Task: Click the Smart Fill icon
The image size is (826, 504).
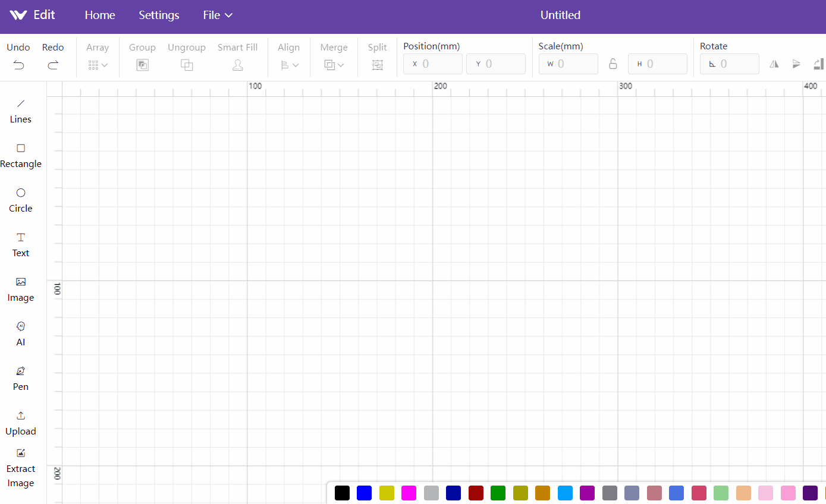Action: pyautogui.click(x=238, y=65)
